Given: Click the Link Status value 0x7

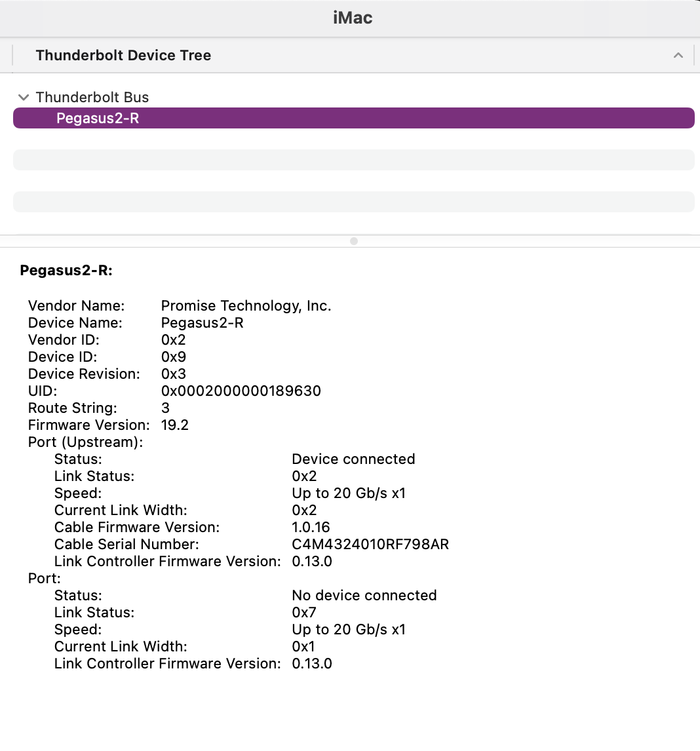Looking at the screenshot, I should click(304, 613).
